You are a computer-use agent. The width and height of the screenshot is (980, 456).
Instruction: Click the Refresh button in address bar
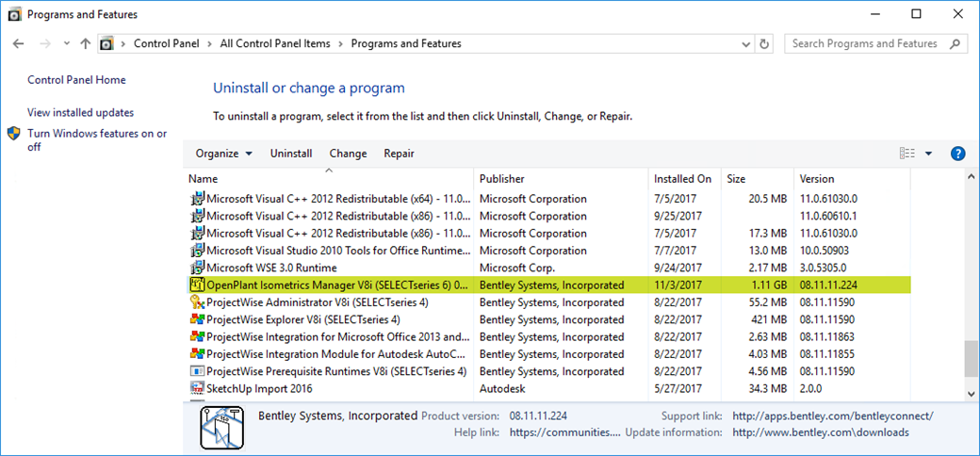(765, 43)
